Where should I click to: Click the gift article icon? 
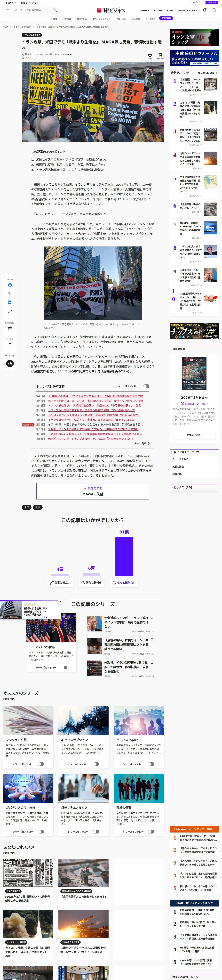10,328
